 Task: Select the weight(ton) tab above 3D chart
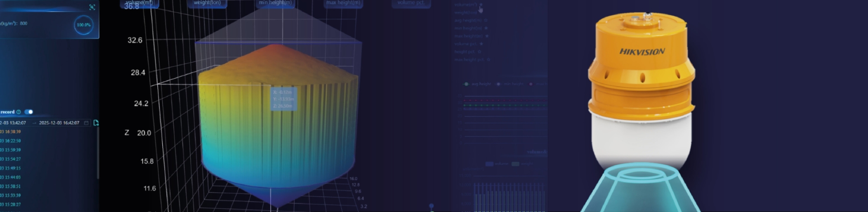tap(207, 3)
